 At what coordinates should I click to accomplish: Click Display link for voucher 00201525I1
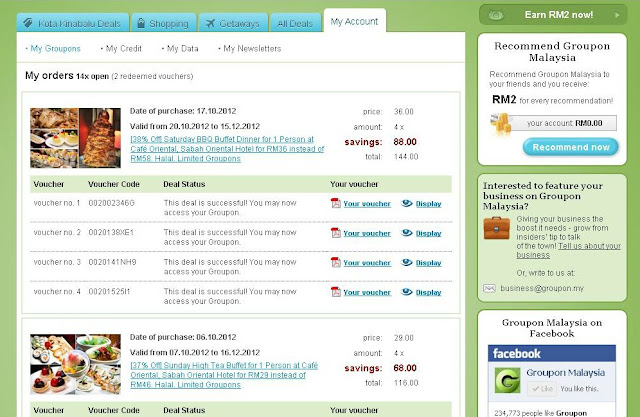[x=429, y=292]
